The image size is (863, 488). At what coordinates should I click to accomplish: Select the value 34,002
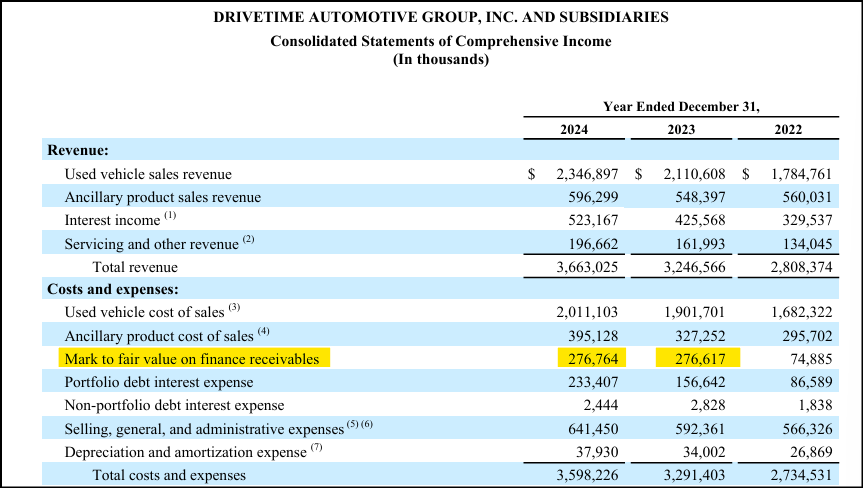tap(704, 452)
